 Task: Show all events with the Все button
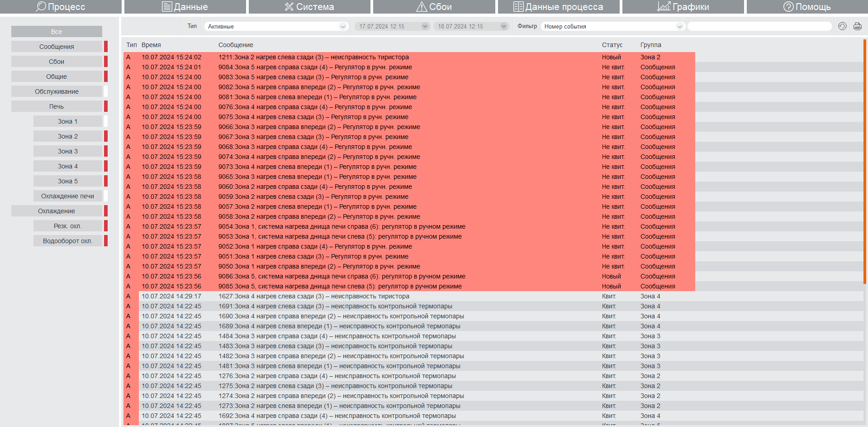tap(57, 32)
